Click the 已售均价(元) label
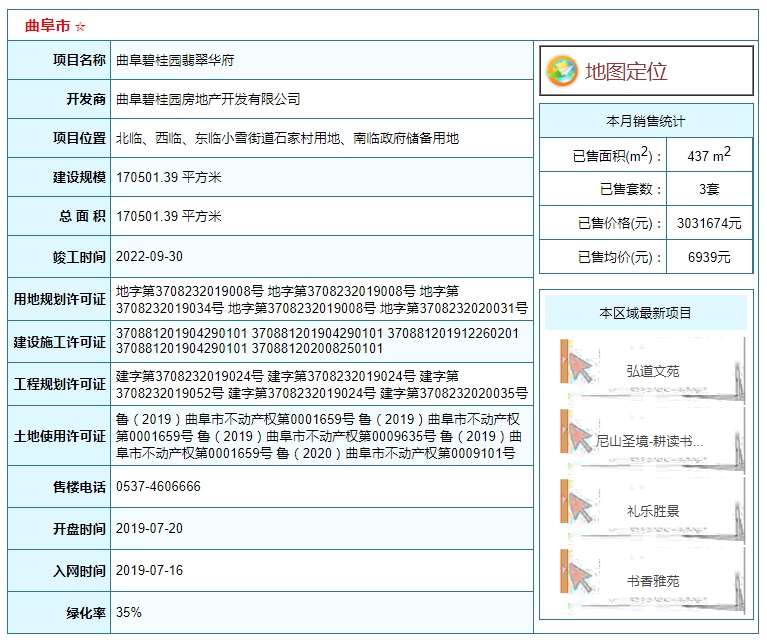767x642 pixels. 620,257
